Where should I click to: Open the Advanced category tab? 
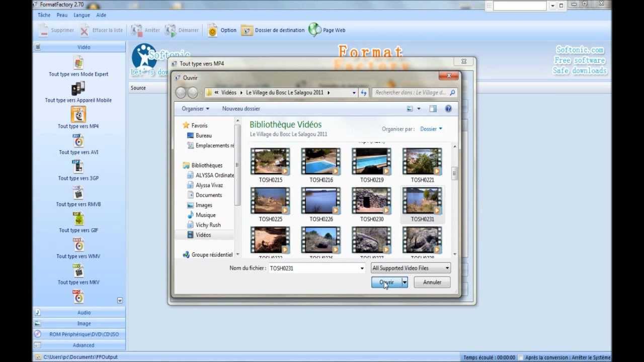[79, 345]
